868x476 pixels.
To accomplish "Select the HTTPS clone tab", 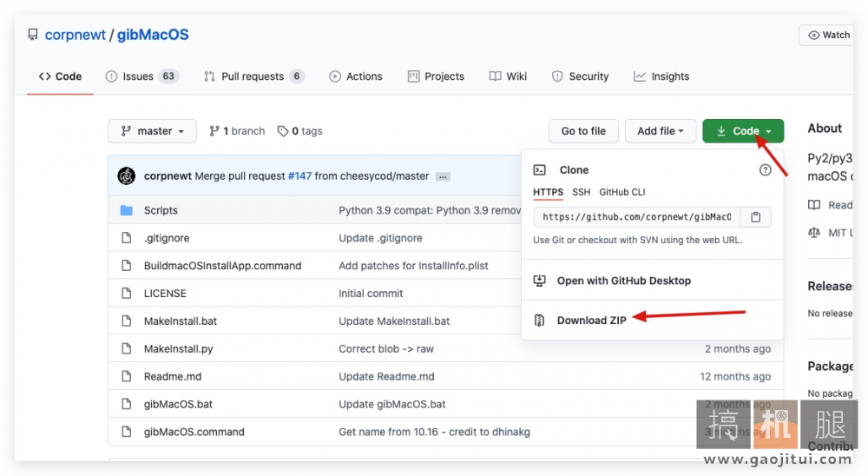I will pyautogui.click(x=548, y=192).
